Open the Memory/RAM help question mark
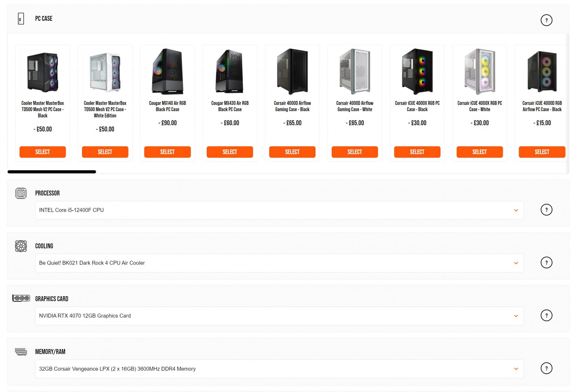This screenshot has width=579, height=392. tap(546, 369)
